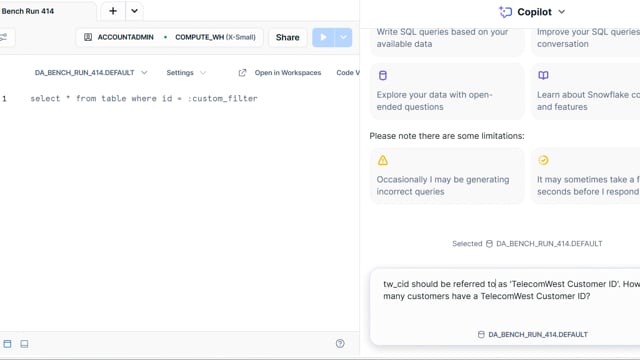The image size is (640, 360).
Task: Click the 'Please note there are some limitations' text
Action: (x=447, y=136)
